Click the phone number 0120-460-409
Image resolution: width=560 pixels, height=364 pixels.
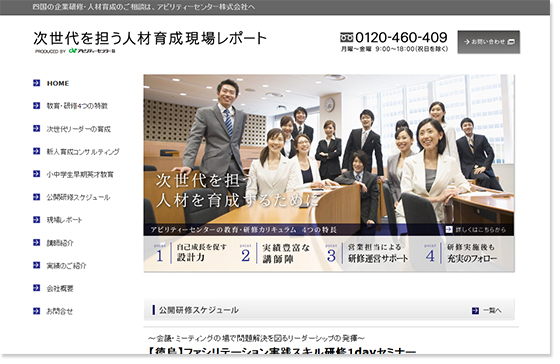coord(401,37)
